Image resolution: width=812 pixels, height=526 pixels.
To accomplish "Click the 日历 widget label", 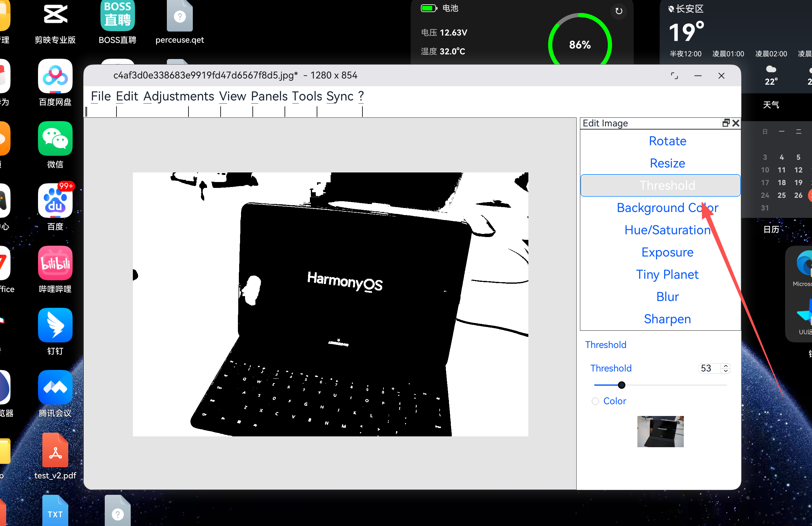I will pyautogui.click(x=771, y=229).
